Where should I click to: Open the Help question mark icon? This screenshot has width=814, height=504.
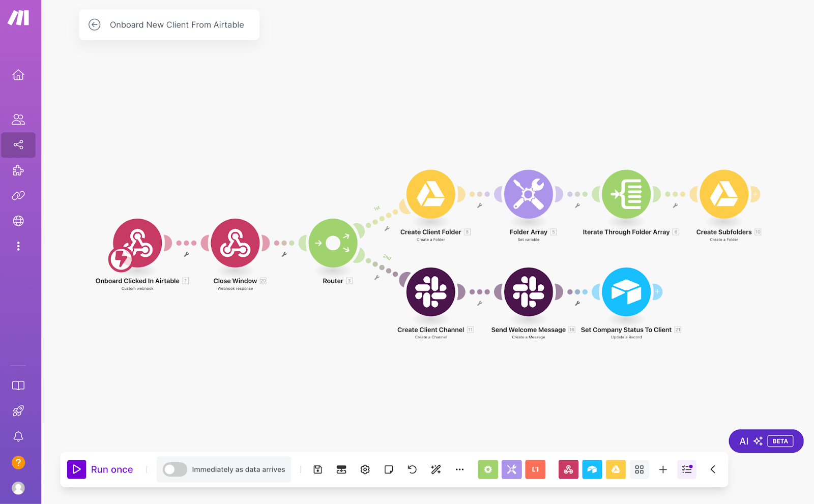(x=18, y=462)
